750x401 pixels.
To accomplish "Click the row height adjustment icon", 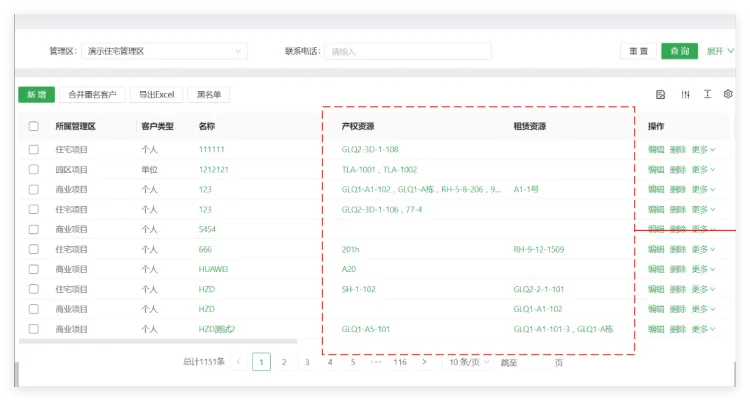I will (x=707, y=94).
